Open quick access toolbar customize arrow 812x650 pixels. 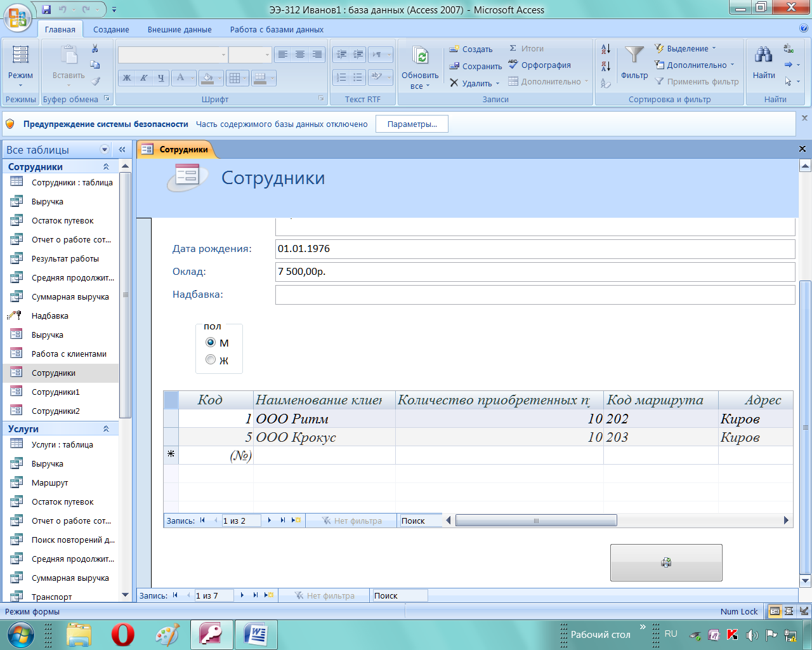click(114, 10)
